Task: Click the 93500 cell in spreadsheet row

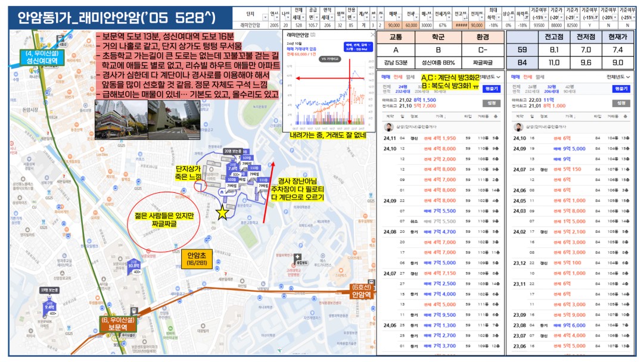Action: tap(539, 26)
